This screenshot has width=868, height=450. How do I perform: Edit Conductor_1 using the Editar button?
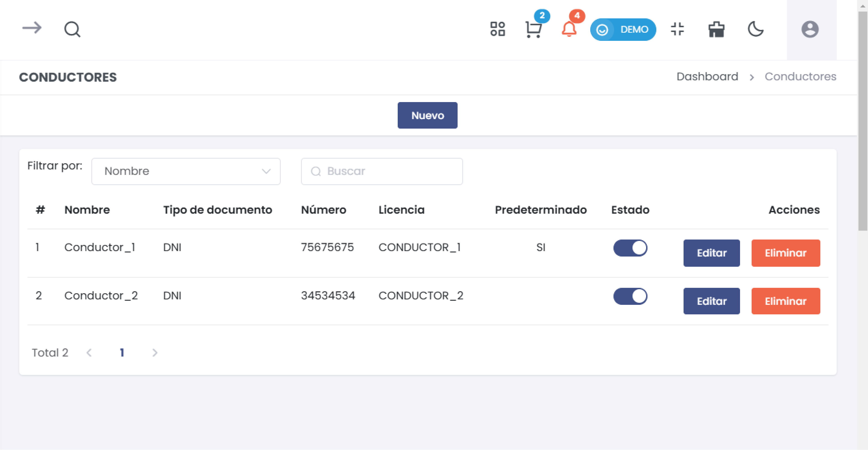click(711, 253)
